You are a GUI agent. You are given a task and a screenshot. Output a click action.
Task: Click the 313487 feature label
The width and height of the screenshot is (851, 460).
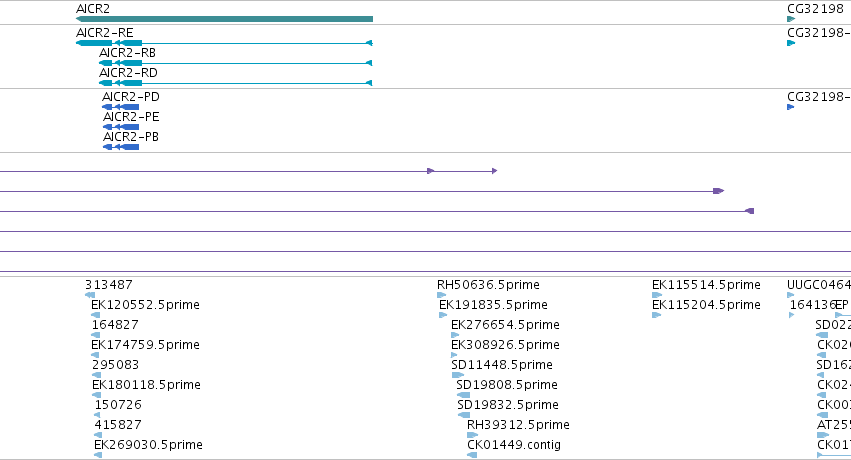[109, 285]
